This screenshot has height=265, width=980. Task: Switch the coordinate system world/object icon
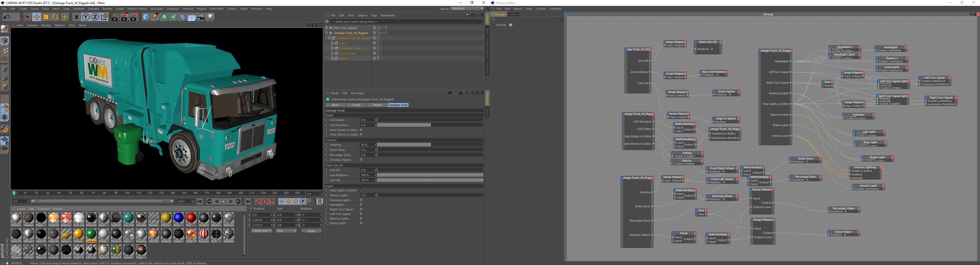click(104, 17)
